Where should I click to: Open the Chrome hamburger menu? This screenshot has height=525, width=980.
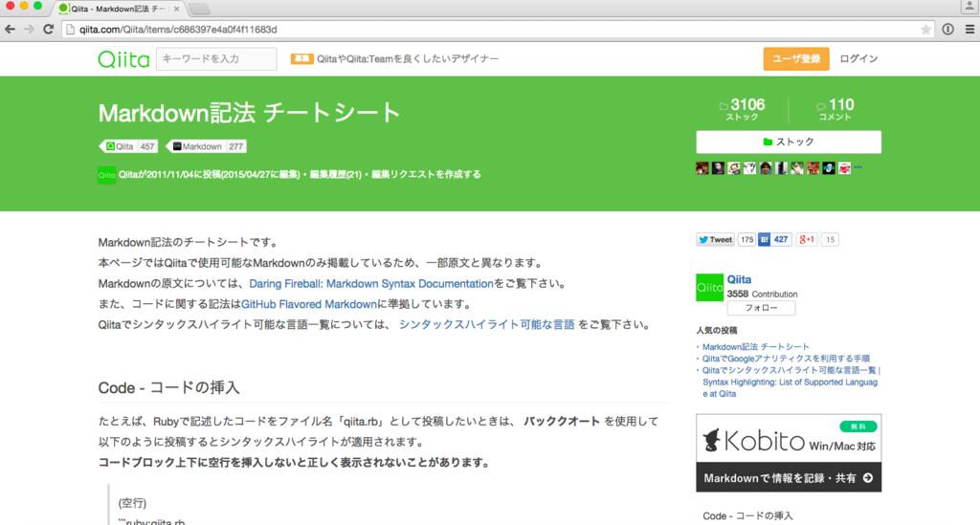pos(970,30)
